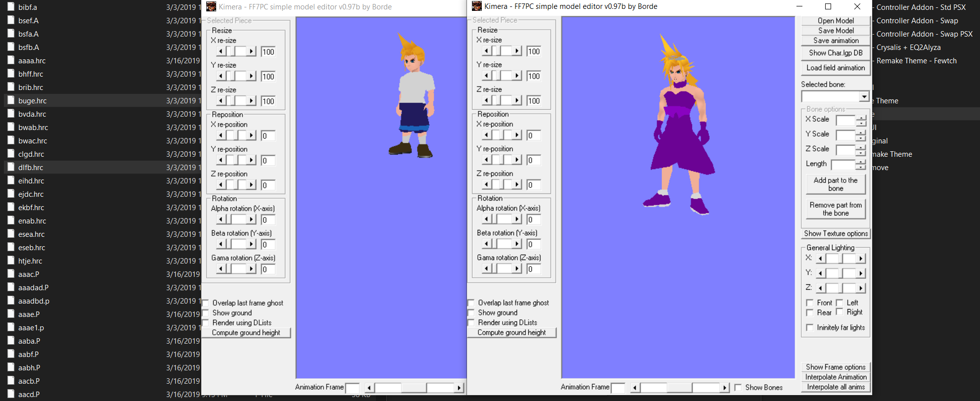Click the Interpolate Animation button
This screenshot has height=401, width=980.
coord(836,377)
